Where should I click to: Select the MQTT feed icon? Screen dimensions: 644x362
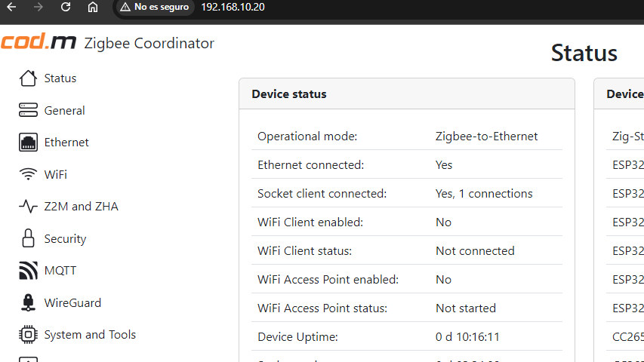28,271
